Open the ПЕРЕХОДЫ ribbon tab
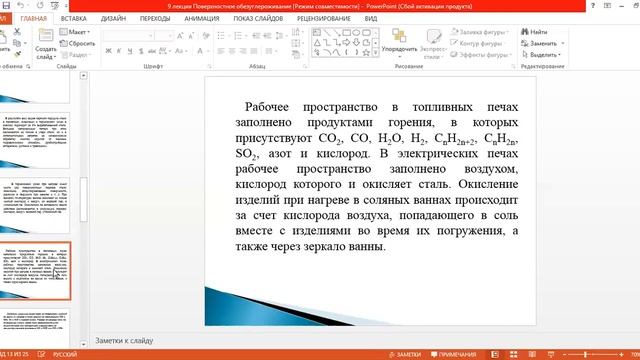The height and width of the screenshot is (360, 640). [155, 18]
